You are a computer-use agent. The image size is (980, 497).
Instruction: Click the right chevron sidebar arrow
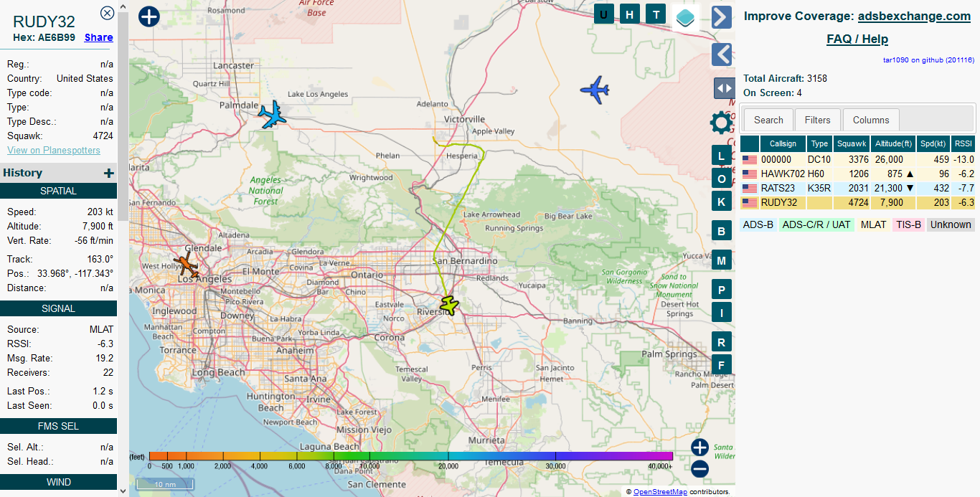(x=721, y=17)
